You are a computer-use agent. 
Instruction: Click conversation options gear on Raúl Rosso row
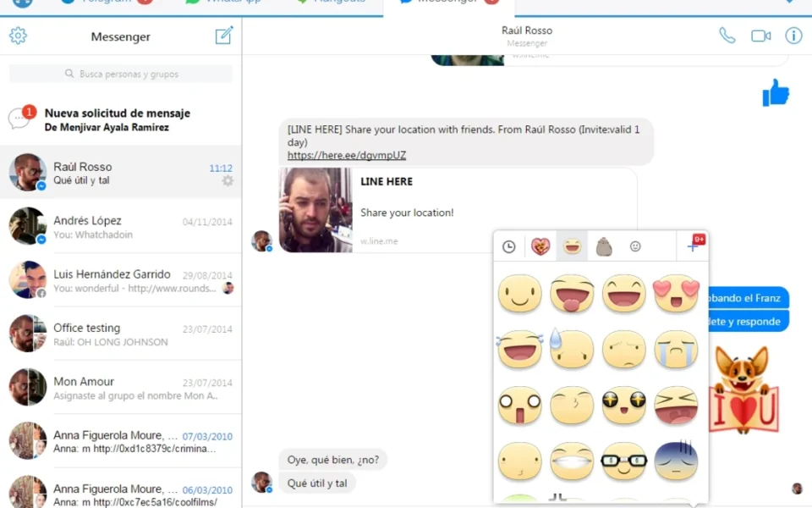pos(228,181)
